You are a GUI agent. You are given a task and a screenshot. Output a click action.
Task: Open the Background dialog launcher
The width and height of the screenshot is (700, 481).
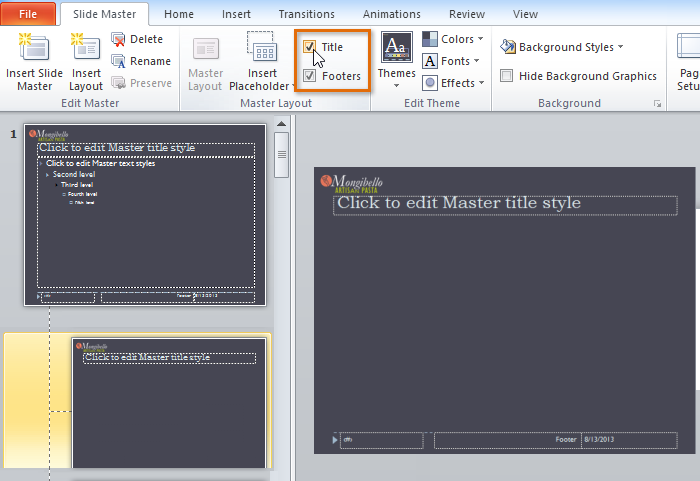tap(657, 104)
